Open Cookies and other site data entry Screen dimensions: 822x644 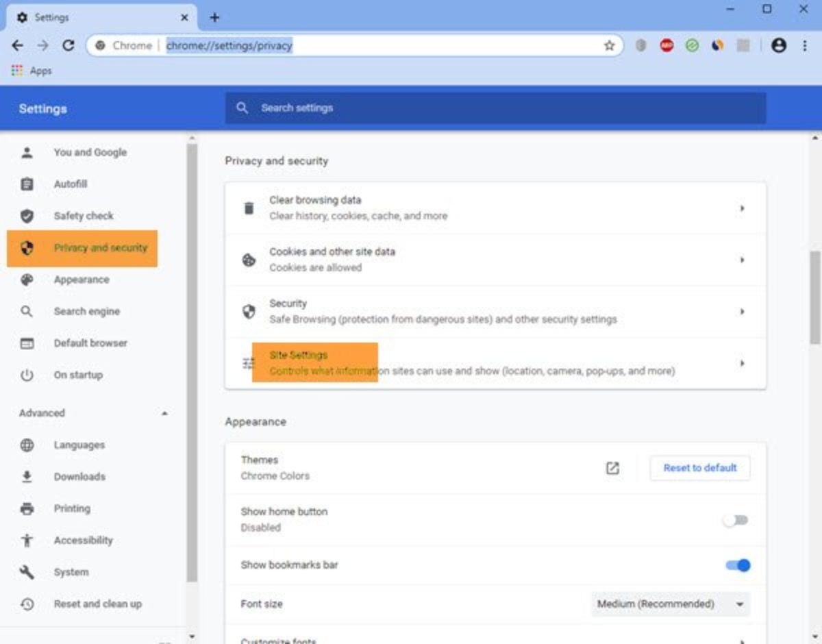click(x=495, y=260)
